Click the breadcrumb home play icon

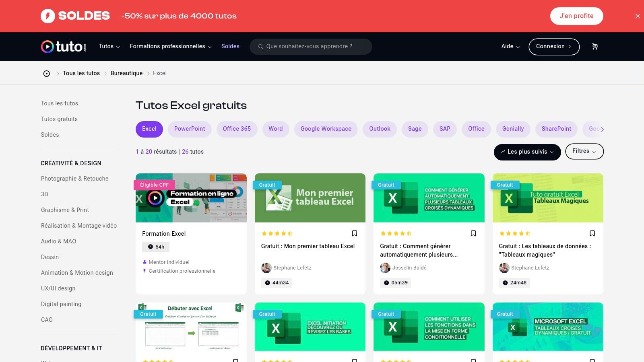pyautogui.click(x=47, y=74)
